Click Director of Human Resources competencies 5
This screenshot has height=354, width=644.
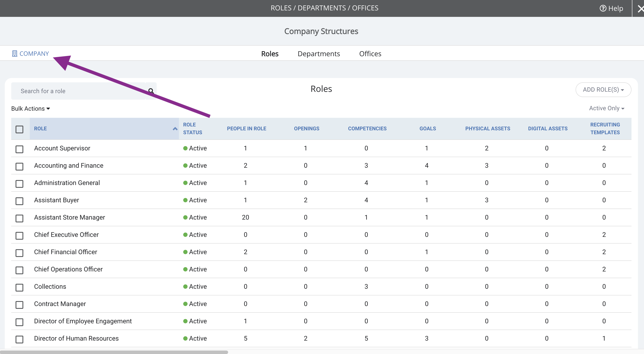coord(366,338)
